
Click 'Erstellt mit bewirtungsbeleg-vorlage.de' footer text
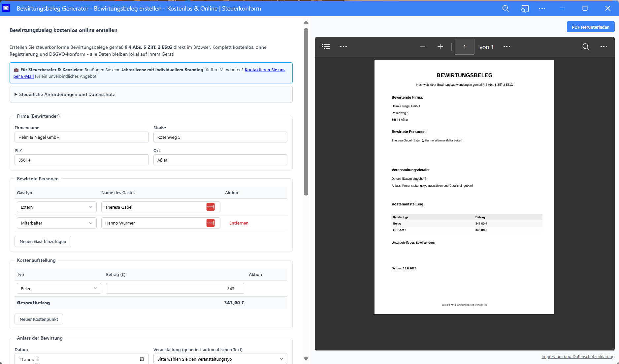[x=464, y=305]
